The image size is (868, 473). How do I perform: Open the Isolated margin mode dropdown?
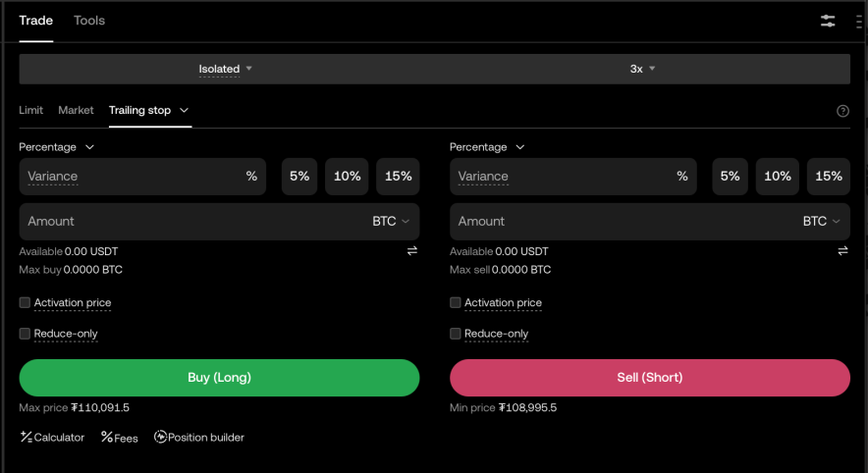(x=226, y=69)
